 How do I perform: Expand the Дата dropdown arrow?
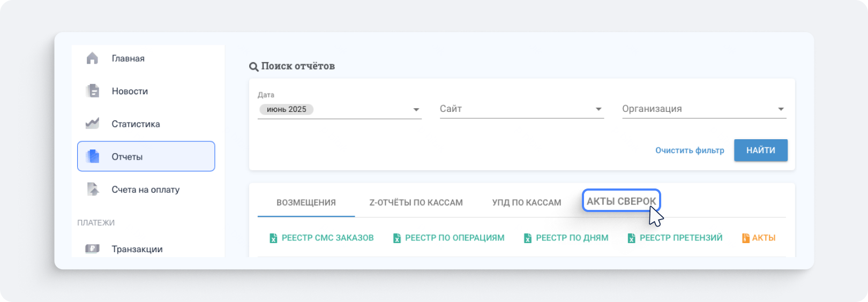pyautogui.click(x=416, y=110)
